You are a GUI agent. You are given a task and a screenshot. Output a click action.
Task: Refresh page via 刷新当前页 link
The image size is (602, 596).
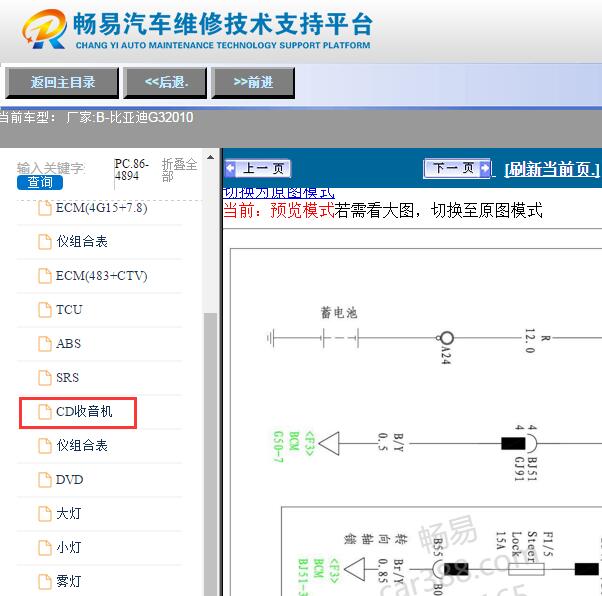point(552,169)
